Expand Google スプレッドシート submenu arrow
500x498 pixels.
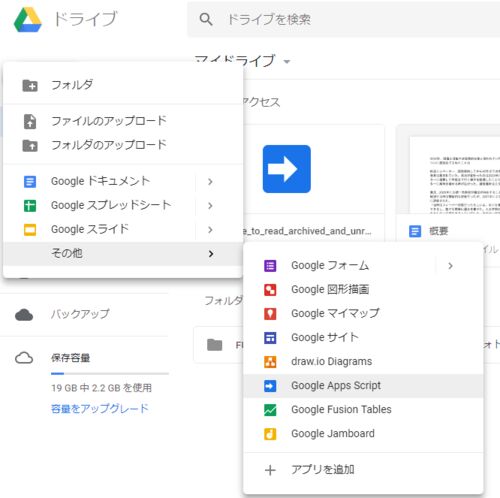[x=210, y=206]
